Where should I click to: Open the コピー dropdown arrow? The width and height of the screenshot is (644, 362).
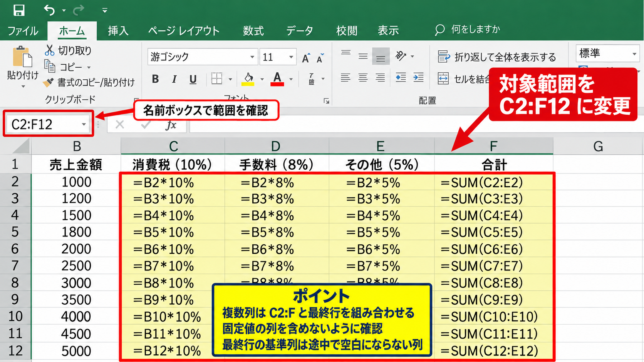point(89,68)
